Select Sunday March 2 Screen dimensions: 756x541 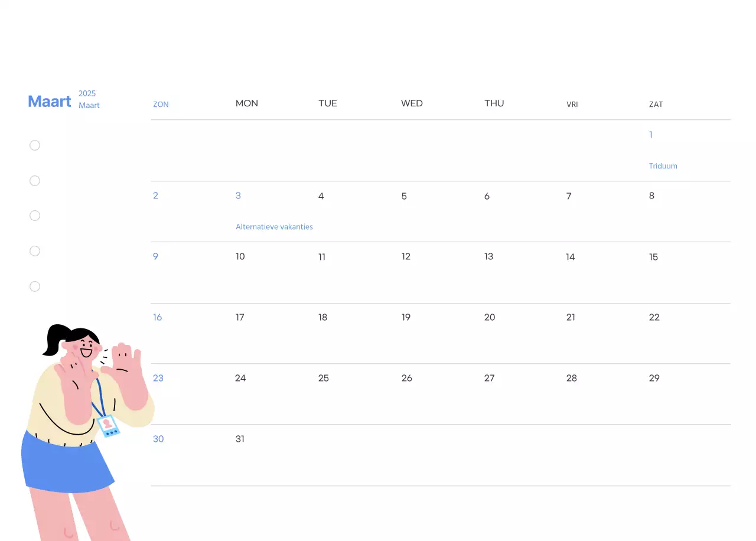click(x=155, y=195)
